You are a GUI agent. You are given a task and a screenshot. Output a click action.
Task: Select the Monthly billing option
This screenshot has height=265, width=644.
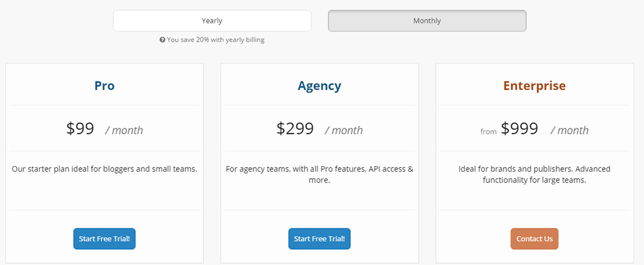tap(427, 21)
